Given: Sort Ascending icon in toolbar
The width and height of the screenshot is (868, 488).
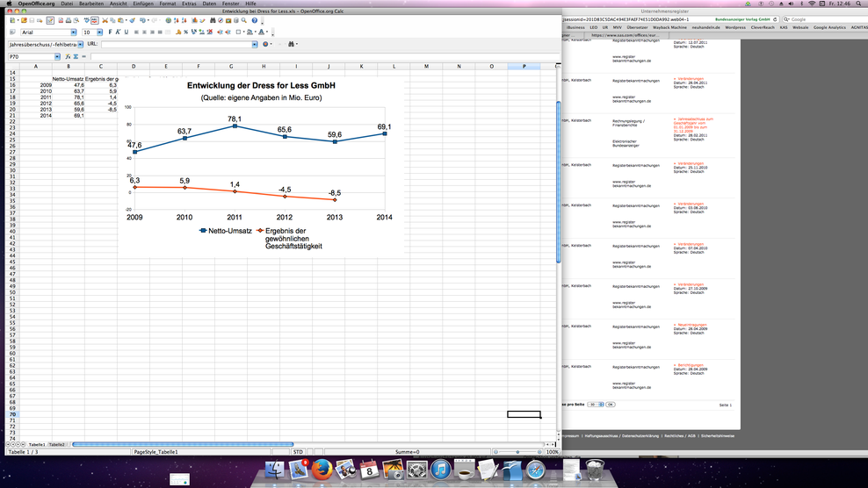Looking at the screenshot, I should click(x=176, y=20).
